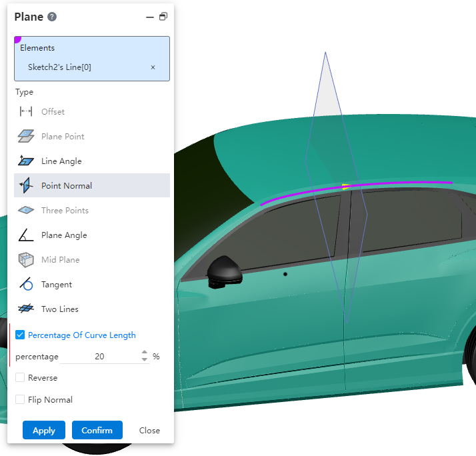
Task: Click the Confirm button
Action: (97, 430)
